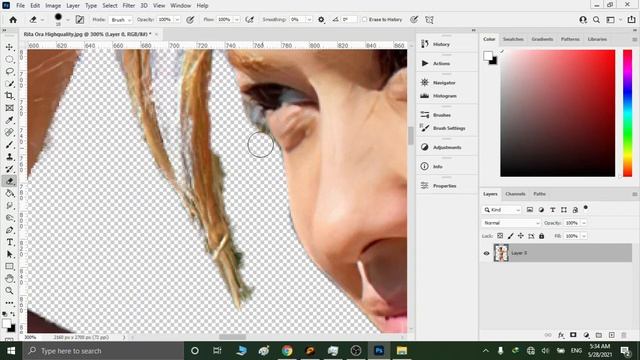Select the Frame tool
640x360 pixels.
(x=9, y=108)
